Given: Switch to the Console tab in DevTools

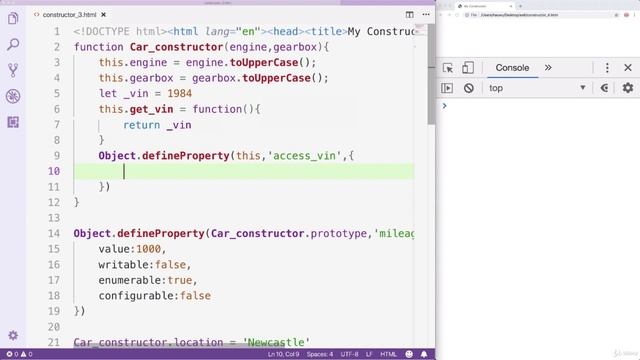Looking at the screenshot, I should (x=512, y=68).
